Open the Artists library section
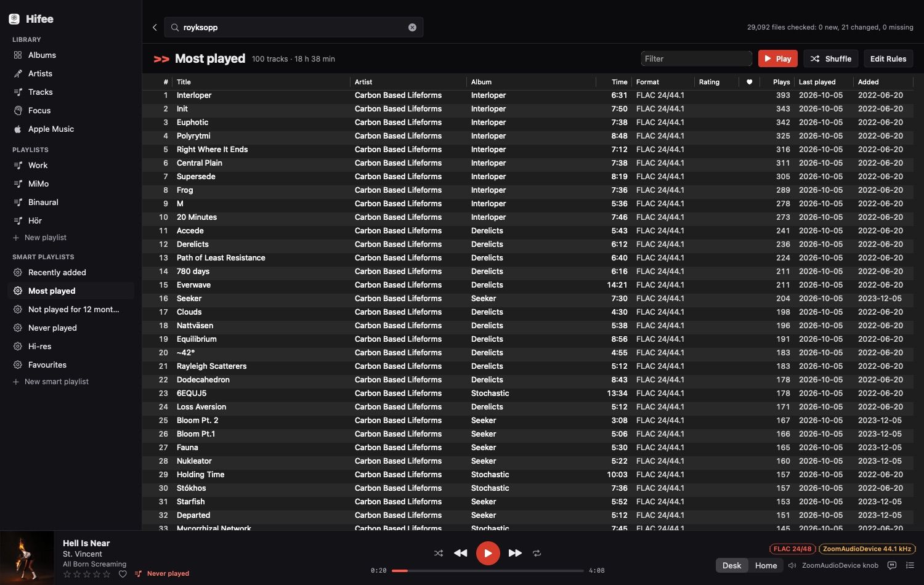Image resolution: width=924 pixels, height=585 pixels. [x=40, y=73]
